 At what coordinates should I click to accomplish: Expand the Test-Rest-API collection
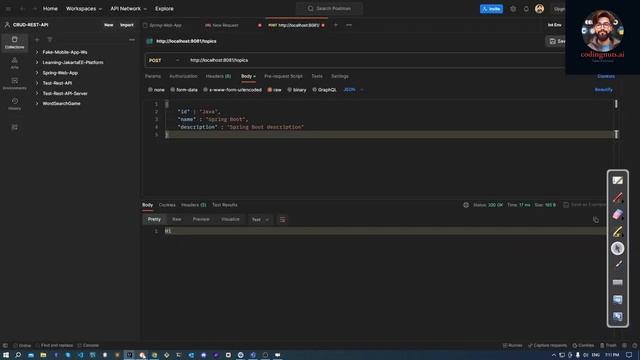click(x=37, y=83)
